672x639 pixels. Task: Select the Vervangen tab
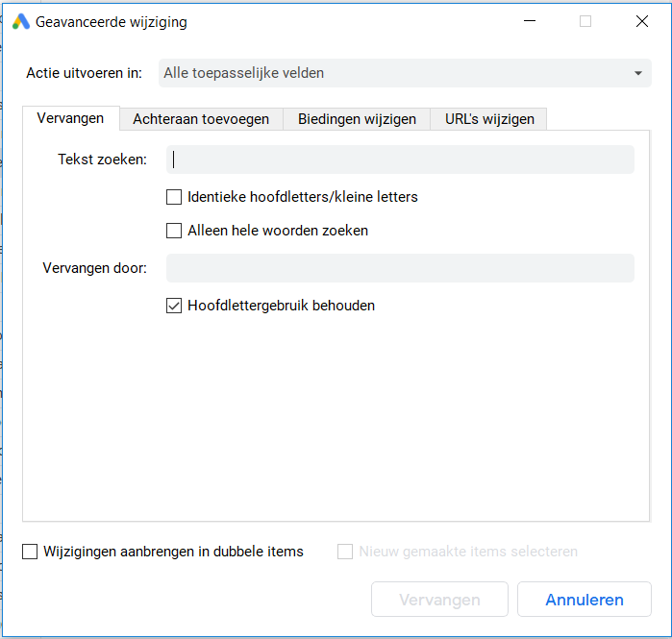71,118
